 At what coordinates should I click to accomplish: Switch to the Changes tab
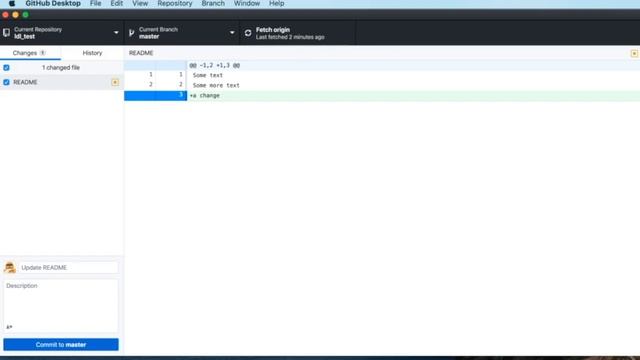point(30,53)
